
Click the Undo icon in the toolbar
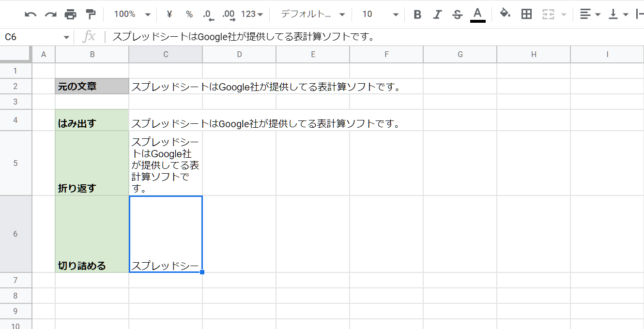point(31,15)
